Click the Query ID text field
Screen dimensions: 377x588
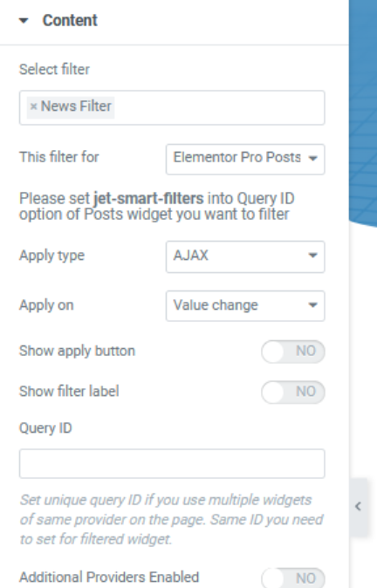[172, 463]
